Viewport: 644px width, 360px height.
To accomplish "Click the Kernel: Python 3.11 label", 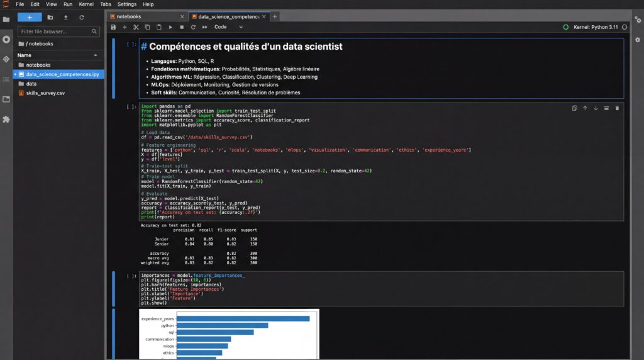I will (596, 27).
